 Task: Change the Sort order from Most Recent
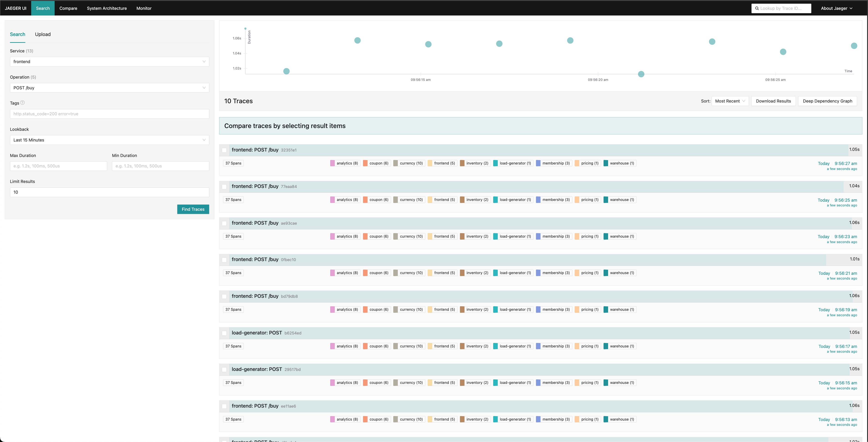click(x=730, y=101)
